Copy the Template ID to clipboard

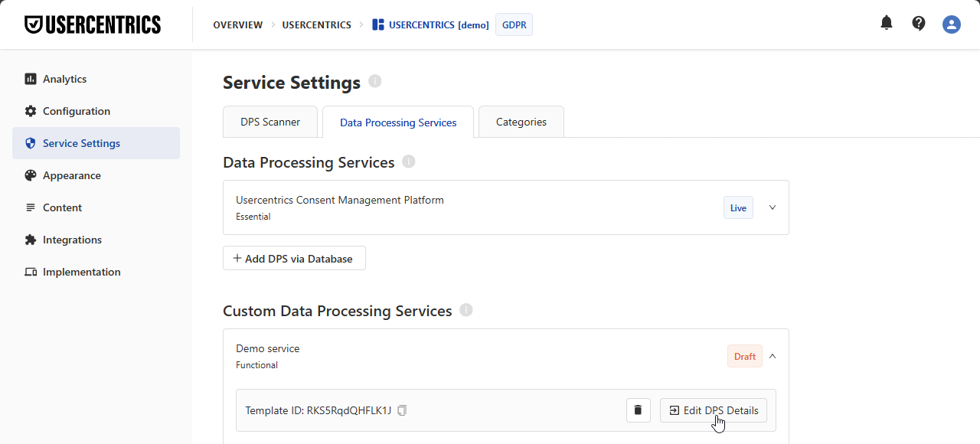402,410
